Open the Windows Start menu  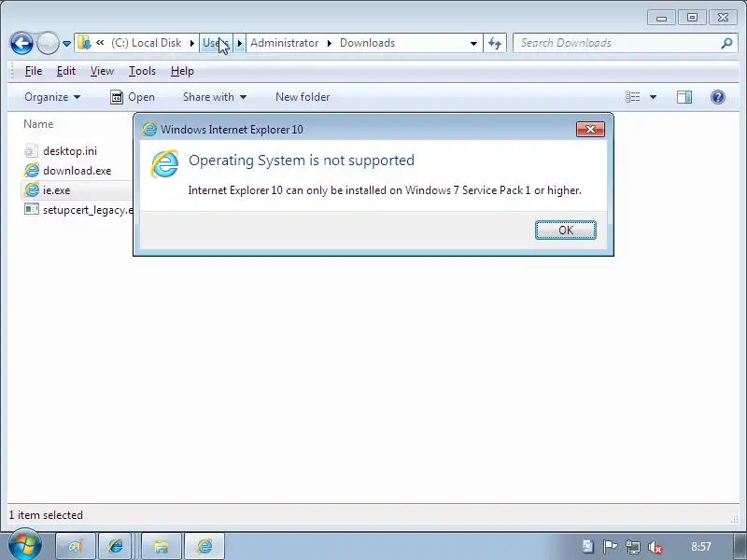[24, 545]
